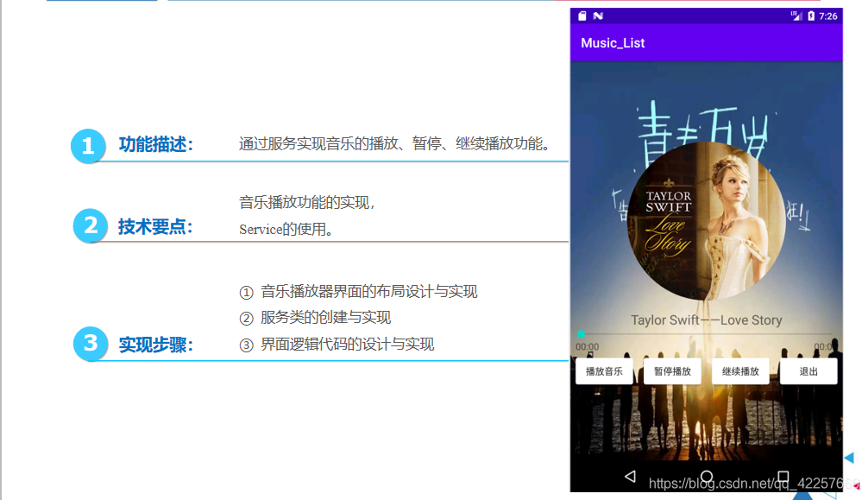Click the Taylor Swift circular album cover
The image size is (868, 500).
click(x=706, y=220)
